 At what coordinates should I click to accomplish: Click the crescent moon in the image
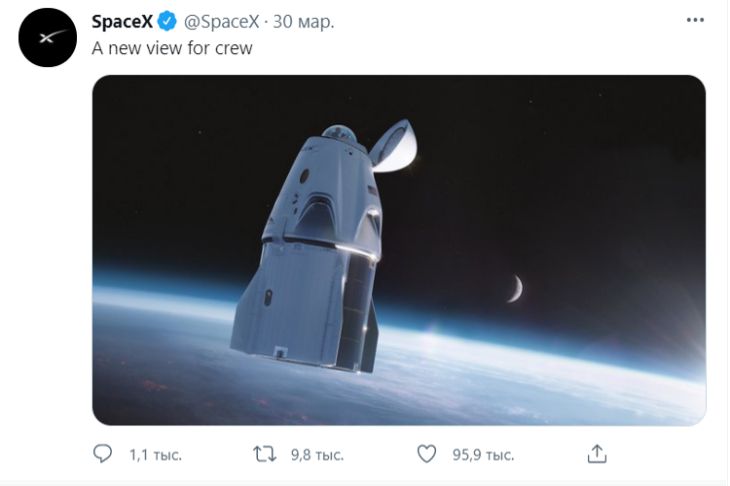(515, 289)
